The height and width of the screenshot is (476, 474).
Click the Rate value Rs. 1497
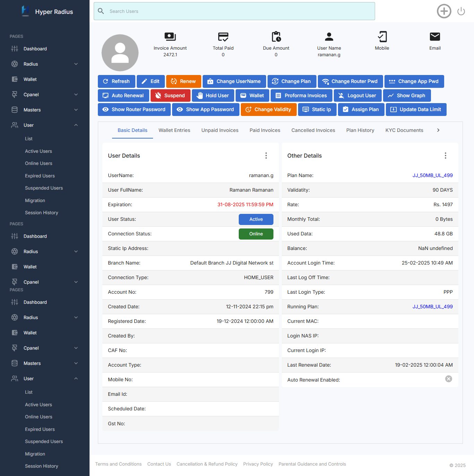point(443,204)
